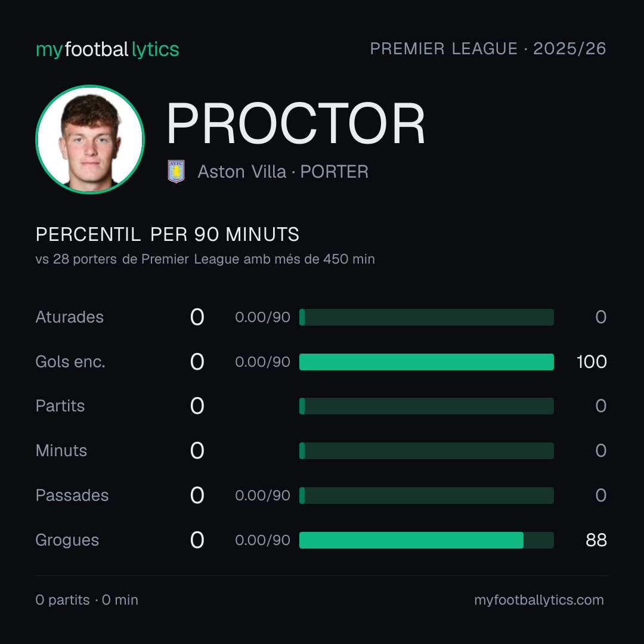The height and width of the screenshot is (644, 644).
Task: Click the Grogues stat label
Action: [x=67, y=540]
